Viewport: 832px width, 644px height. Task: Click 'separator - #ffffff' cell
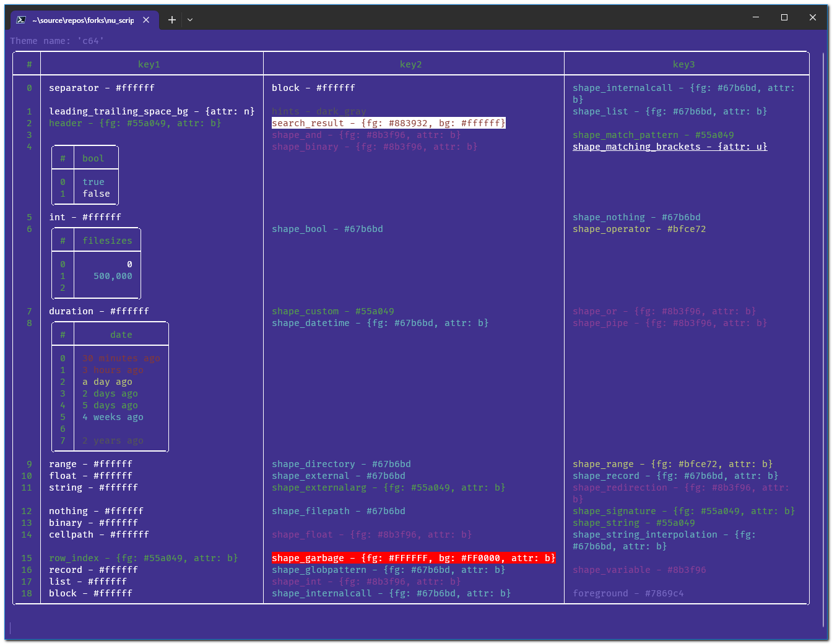[x=102, y=88]
